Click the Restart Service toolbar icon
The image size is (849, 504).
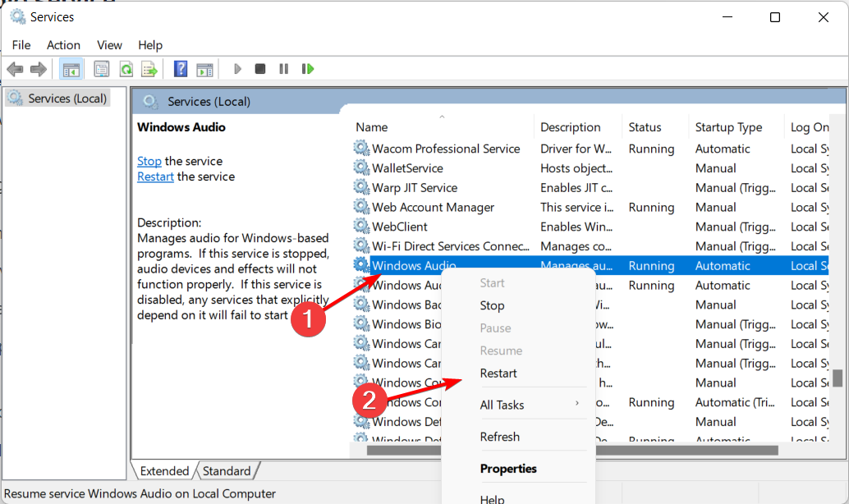point(308,69)
